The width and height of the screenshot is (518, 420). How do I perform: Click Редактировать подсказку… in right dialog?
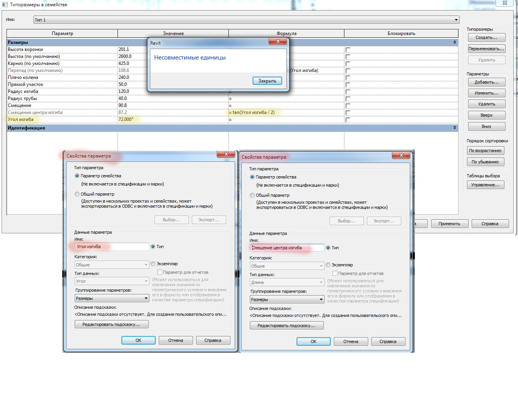pos(286,325)
